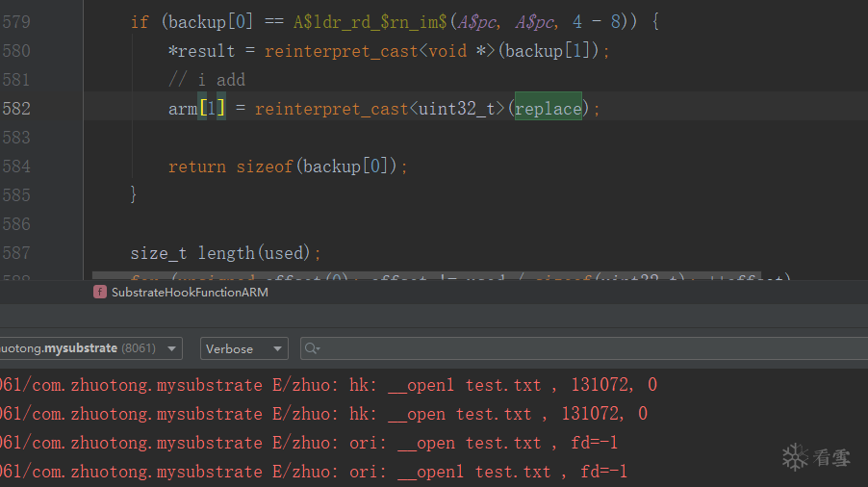Open the Verbose log level dropdown
Image resolution: width=868 pixels, height=487 pixels.
coord(243,348)
